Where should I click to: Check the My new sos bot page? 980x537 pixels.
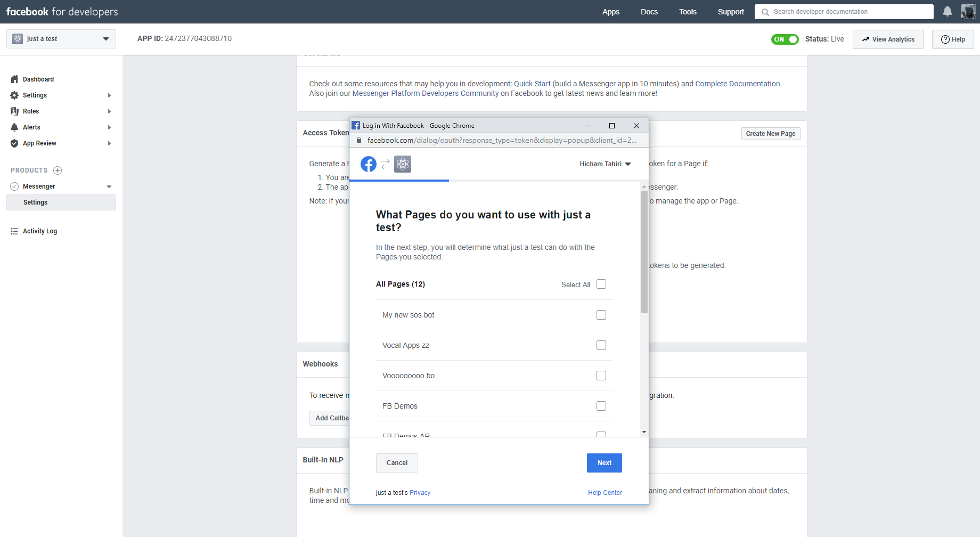[601, 315]
